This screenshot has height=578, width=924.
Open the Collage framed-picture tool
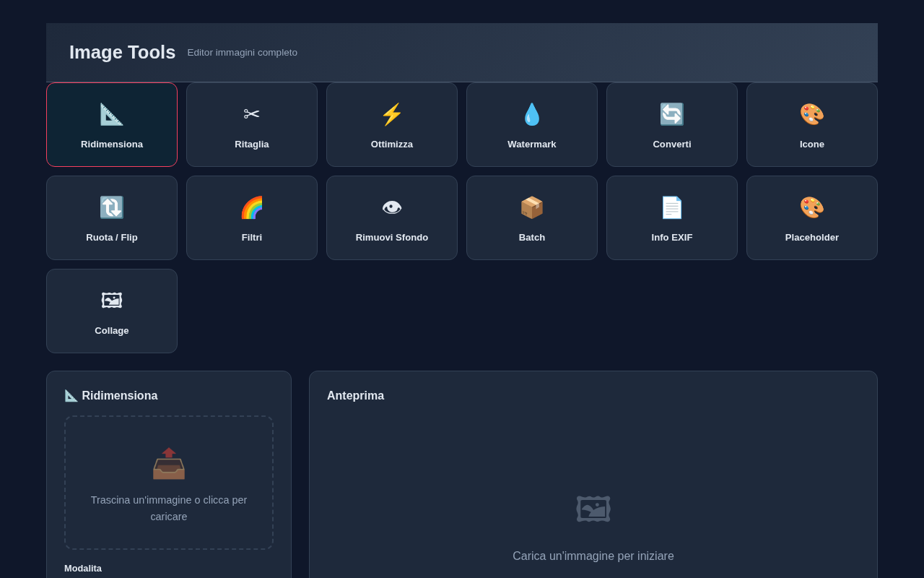[x=111, y=311]
